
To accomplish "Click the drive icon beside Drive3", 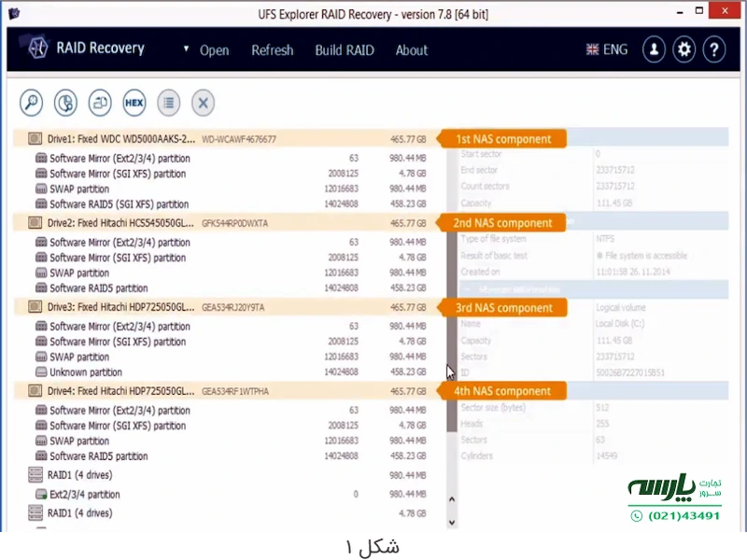I will 35,307.
